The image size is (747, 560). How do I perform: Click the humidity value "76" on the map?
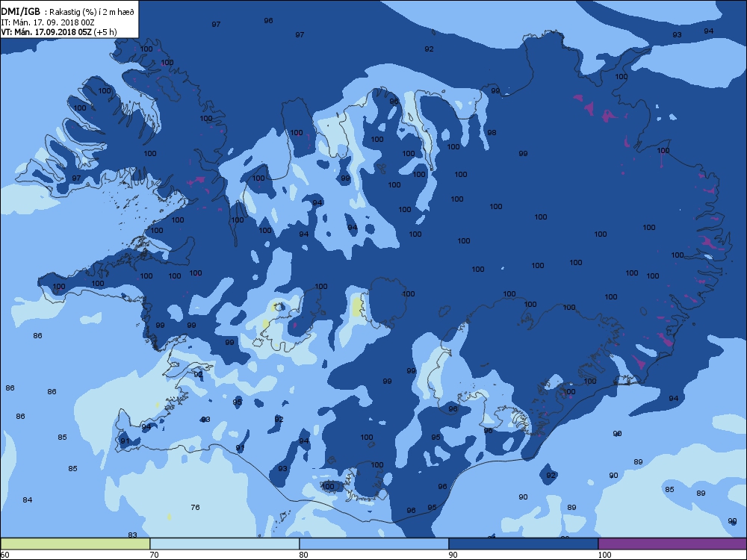[x=195, y=507]
